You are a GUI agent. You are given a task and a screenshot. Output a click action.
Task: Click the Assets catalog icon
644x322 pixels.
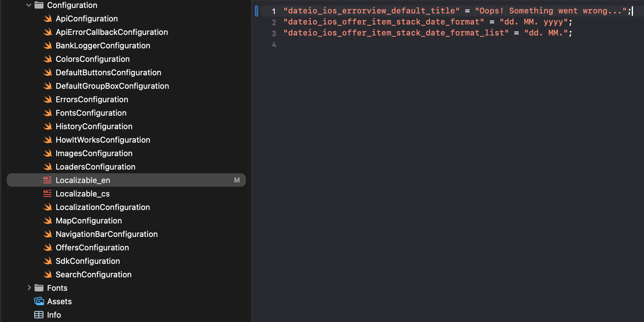tap(39, 301)
